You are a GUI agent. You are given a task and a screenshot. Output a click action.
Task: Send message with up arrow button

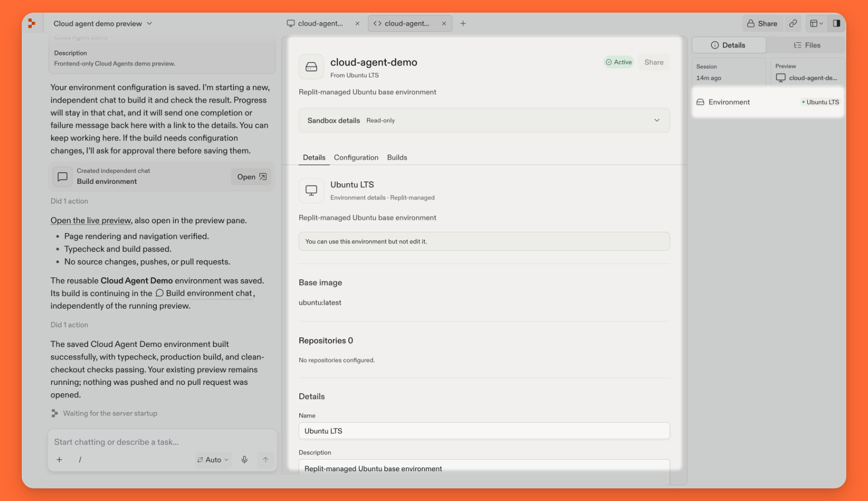pos(265,460)
